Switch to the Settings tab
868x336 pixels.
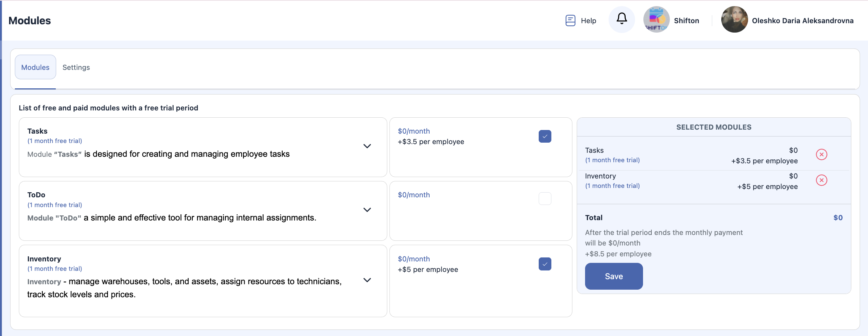[76, 67]
